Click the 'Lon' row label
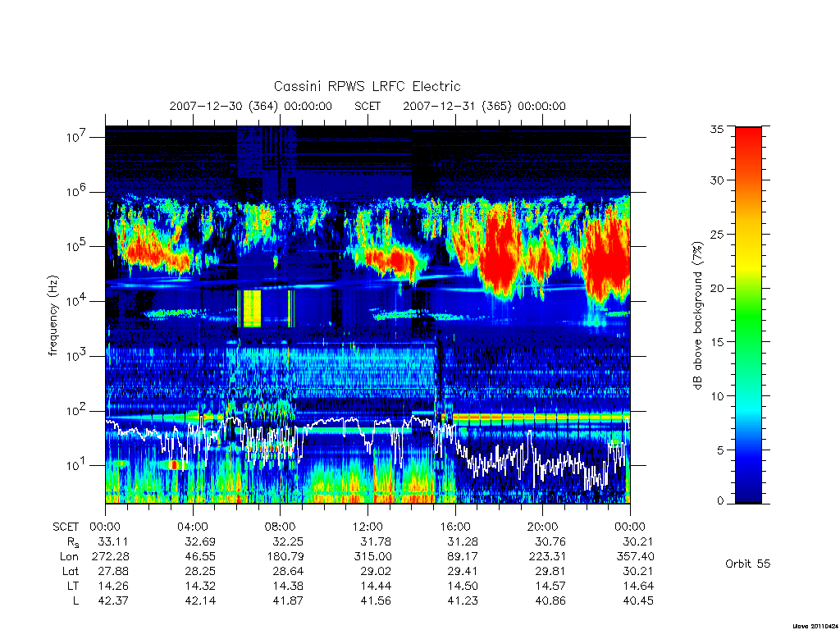This screenshot has height=630, width=840. click(x=69, y=557)
